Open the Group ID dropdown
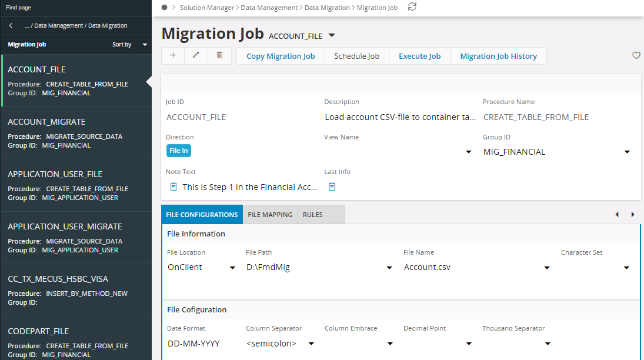 coord(626,152)
